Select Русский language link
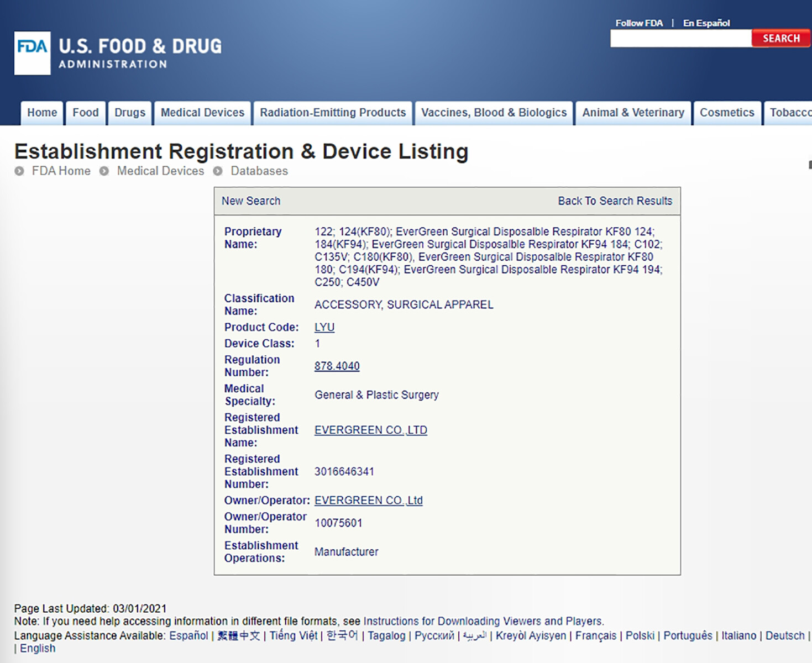The width and height of the screenshot is (812, 663). click(x=434, y=636)
